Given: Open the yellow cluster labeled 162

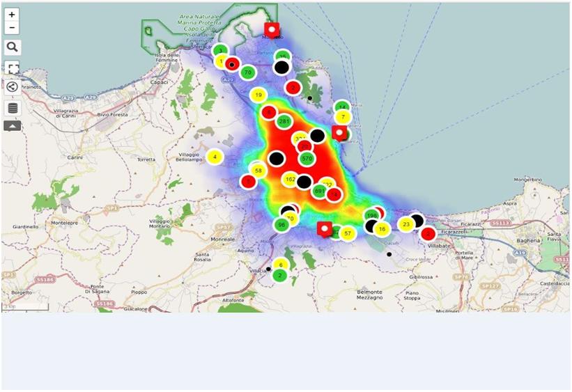Looking at the screenshot, I should coord(290,180).
